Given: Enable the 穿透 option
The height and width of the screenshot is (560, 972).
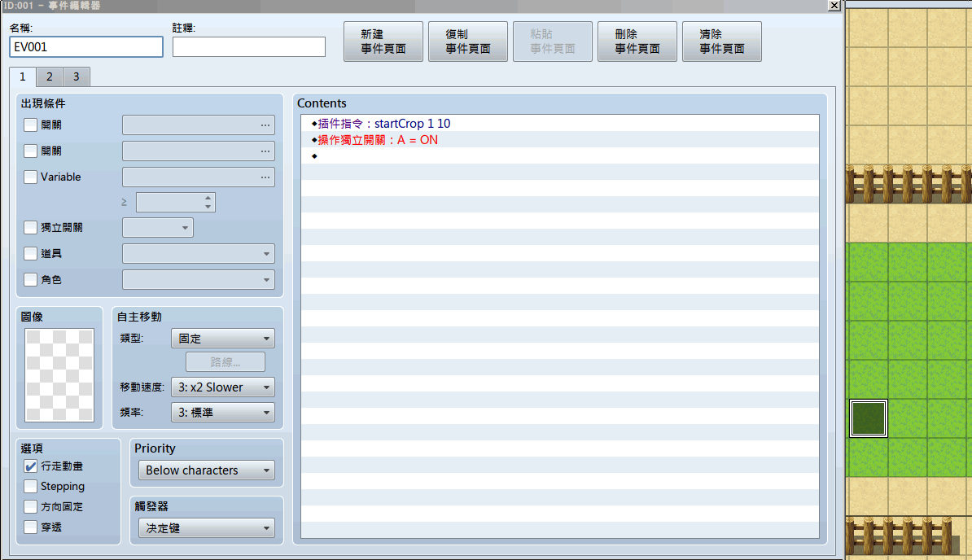Looking at the screenshot, I should [30, 527].
